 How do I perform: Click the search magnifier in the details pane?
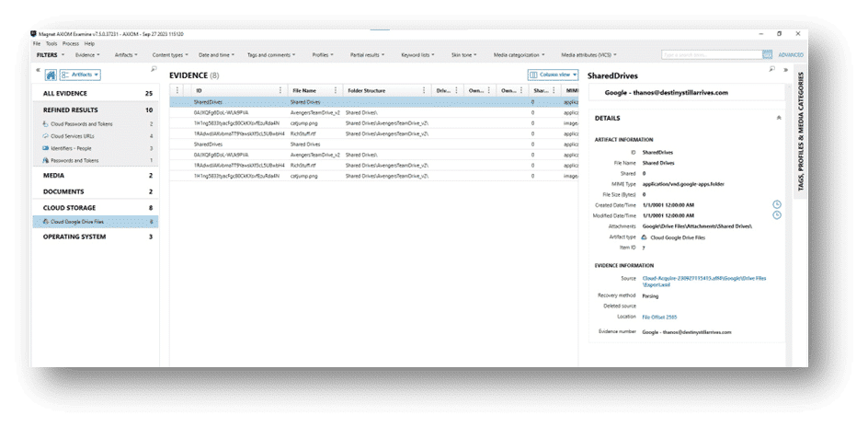pos(772,69)
